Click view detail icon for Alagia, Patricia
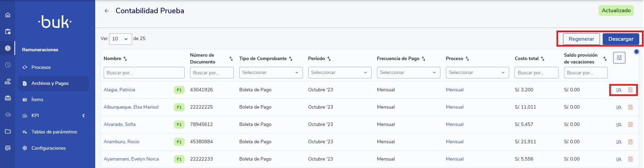This screenshot has height=168, width=644. tap(619, 90)
